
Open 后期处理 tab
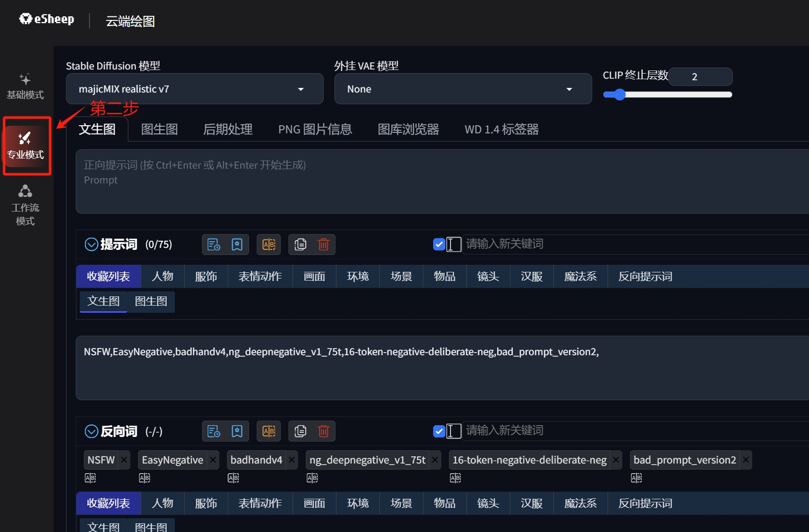[228, 129]
